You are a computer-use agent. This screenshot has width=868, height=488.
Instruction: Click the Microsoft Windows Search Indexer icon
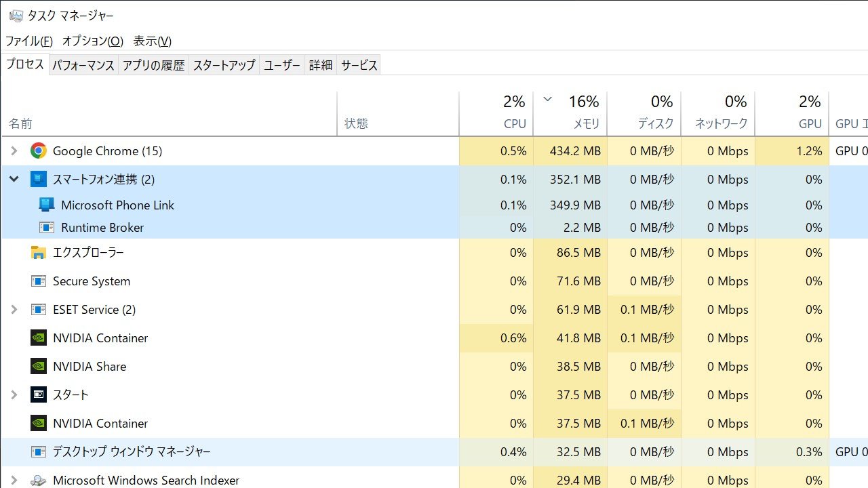(x=39, y=480)
